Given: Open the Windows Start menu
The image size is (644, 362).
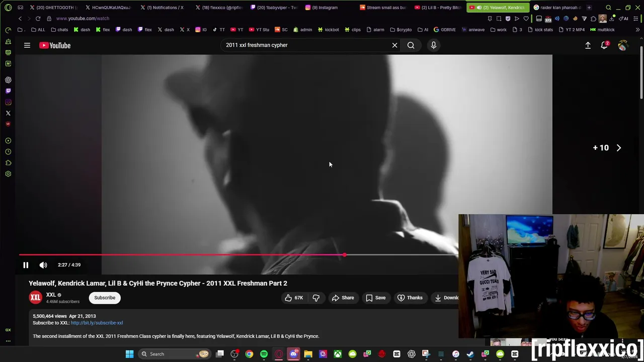Looking at the screenshot, I should pyautogui.click(x=129, y=354).
